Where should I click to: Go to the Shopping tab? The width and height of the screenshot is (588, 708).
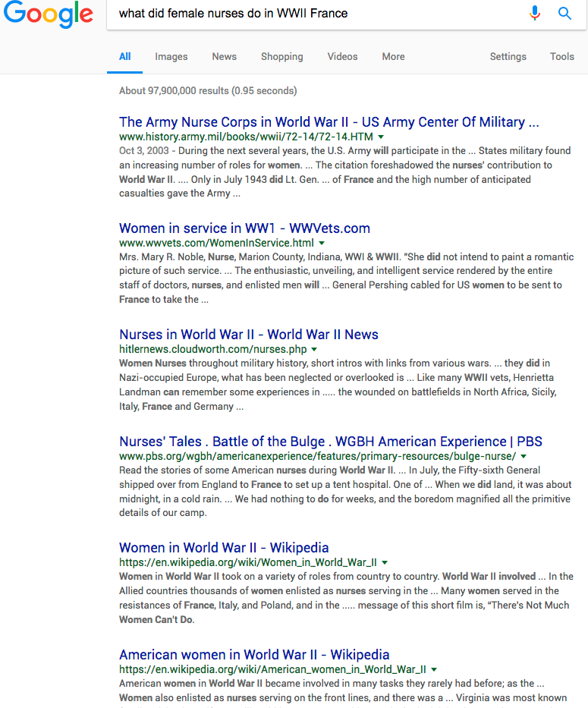tap(281, 57)
